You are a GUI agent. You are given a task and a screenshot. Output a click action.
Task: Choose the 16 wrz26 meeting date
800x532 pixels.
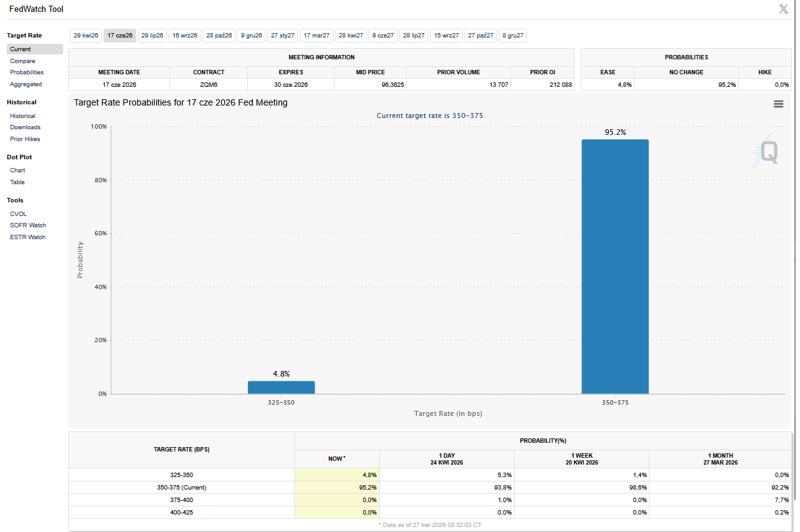pyautogui.click(x=185, y=36)
